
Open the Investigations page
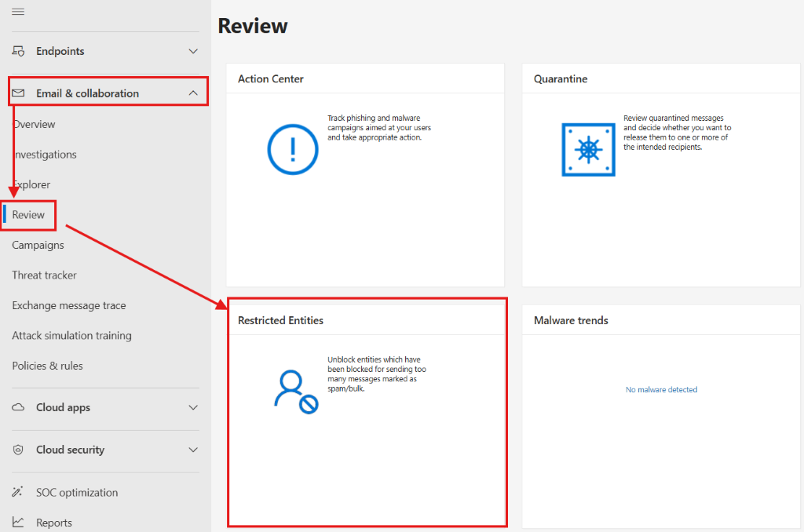click(x=45, y=155)
